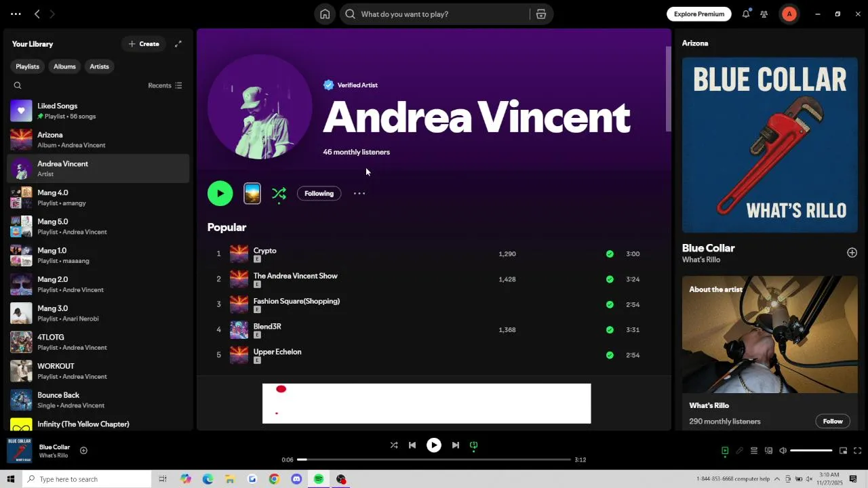Screen dimensions: 868x488
Task: Seek in the playback progress bar
Action: [x=434, y=460]
